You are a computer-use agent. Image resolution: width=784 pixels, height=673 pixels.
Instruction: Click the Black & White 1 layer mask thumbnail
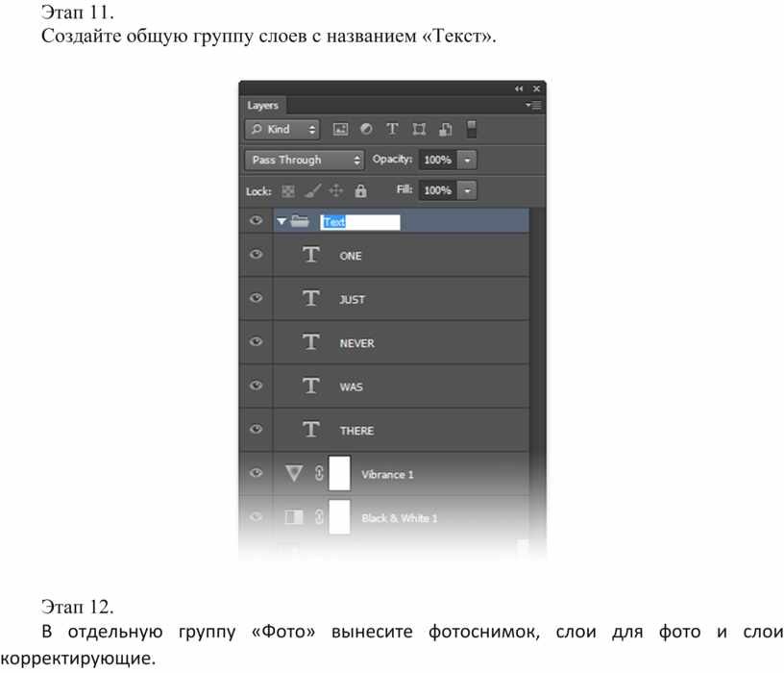[x=339, y=516]
